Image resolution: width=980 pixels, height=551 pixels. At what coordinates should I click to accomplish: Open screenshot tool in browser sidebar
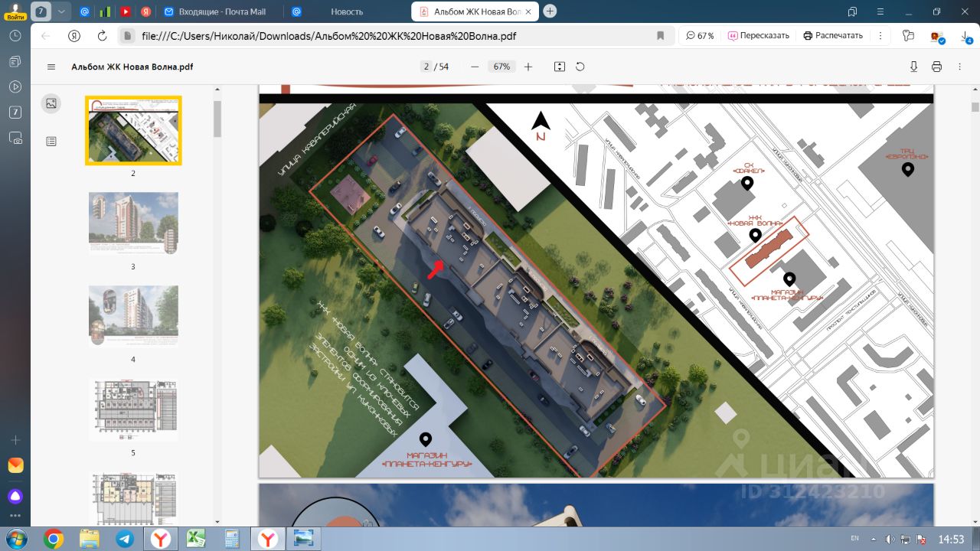[x=15, y=139]
